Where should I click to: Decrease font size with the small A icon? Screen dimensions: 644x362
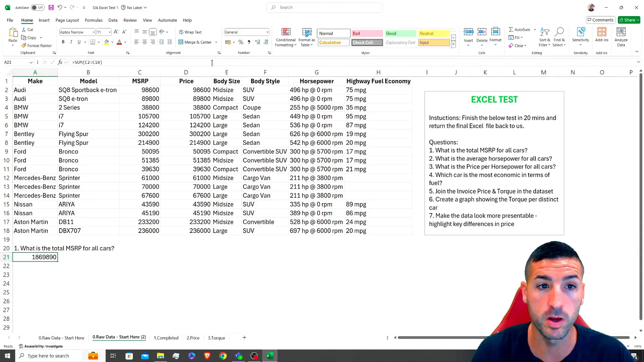tap(124, 32)
